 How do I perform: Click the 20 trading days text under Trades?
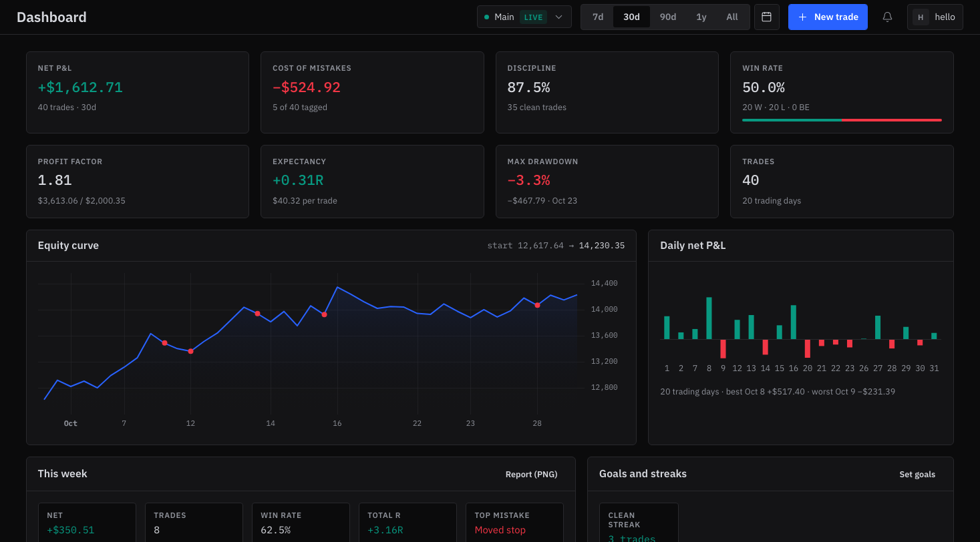772,201
